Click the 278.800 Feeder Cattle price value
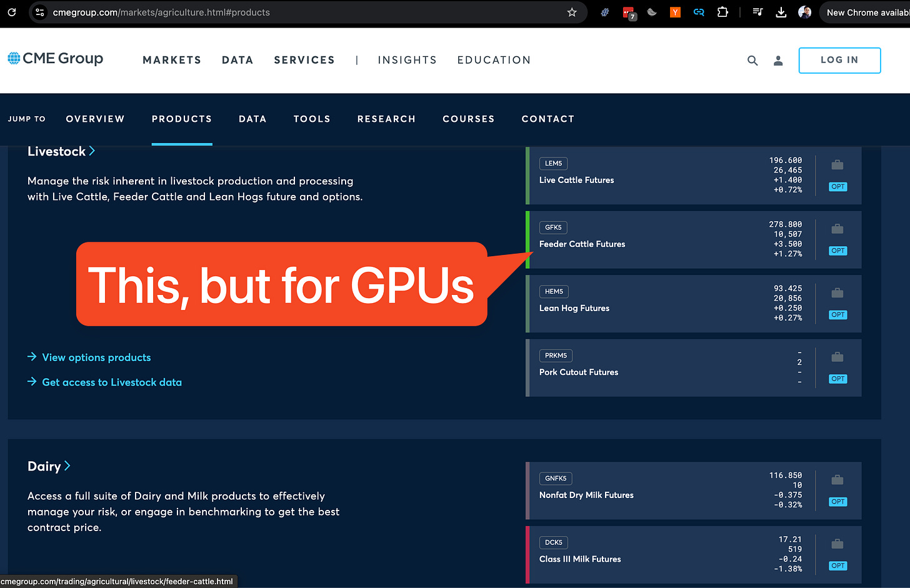910x588 pixels. [785, 224]
